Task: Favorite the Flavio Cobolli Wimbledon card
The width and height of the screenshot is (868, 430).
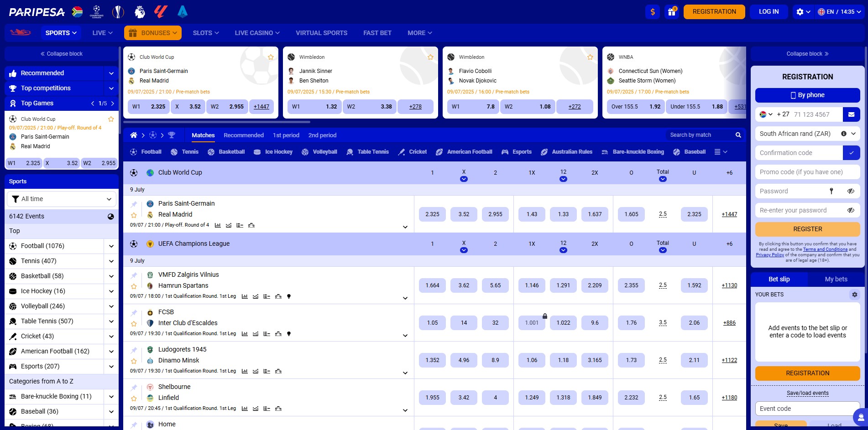Action: (590, 57)
